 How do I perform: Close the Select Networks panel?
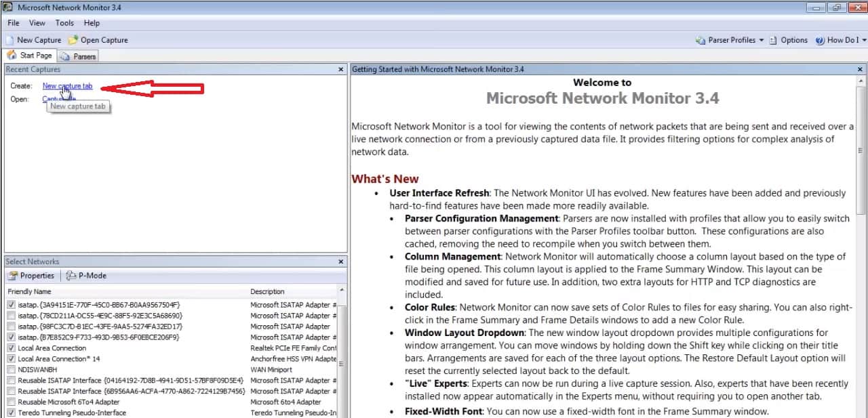click(340, 262)
